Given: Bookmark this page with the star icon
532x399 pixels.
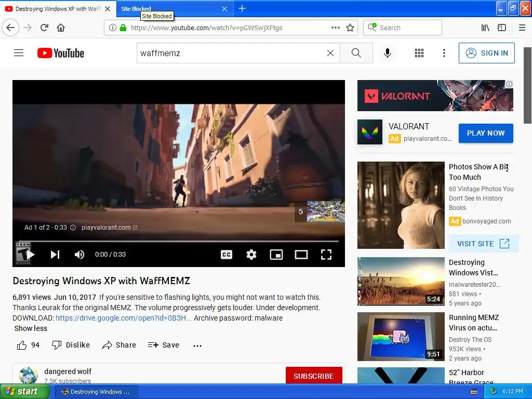Looking at the screenshot, I should pyautogui.click(x=350, y=28).
